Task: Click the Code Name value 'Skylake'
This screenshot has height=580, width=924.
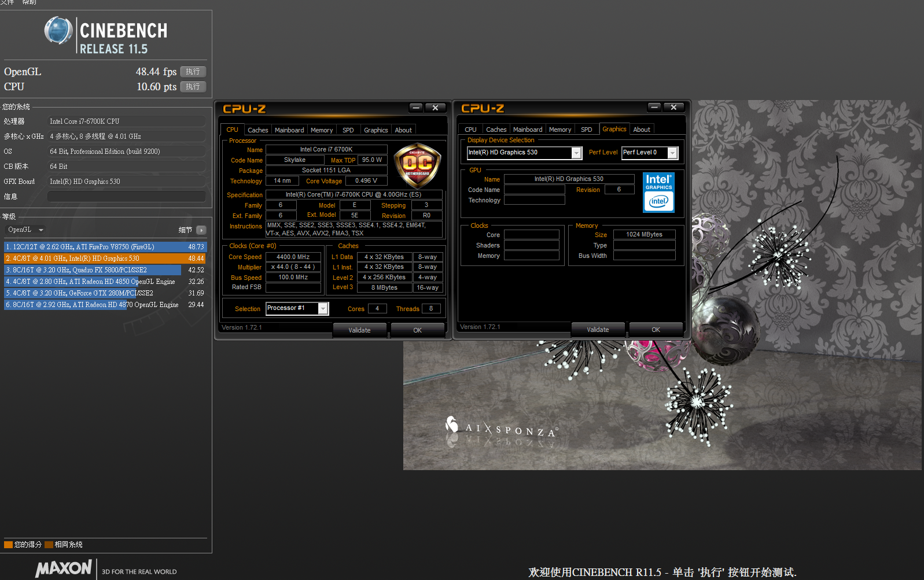Action: [295, 160]
